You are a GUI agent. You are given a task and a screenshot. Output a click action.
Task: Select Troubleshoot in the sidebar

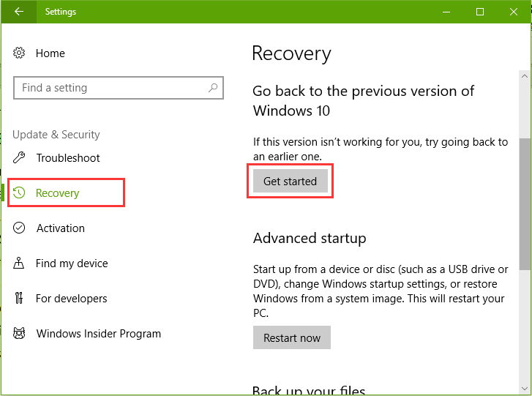pyautogui.click(x=68, y=158)
